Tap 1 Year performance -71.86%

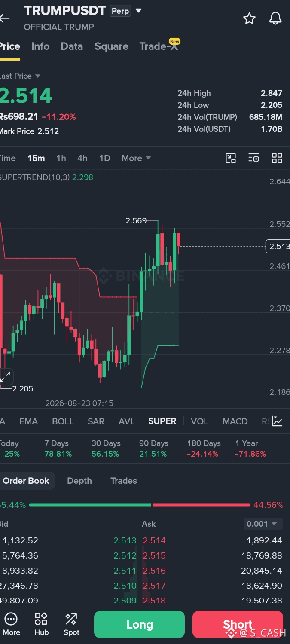click(x=250, y=449)
